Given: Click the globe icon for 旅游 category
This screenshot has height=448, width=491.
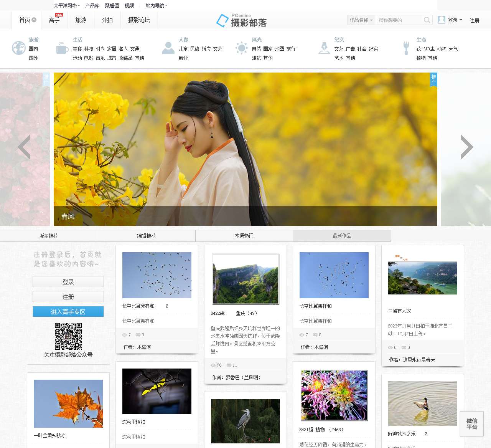Looking at the screenshot, I should point(18,48).
